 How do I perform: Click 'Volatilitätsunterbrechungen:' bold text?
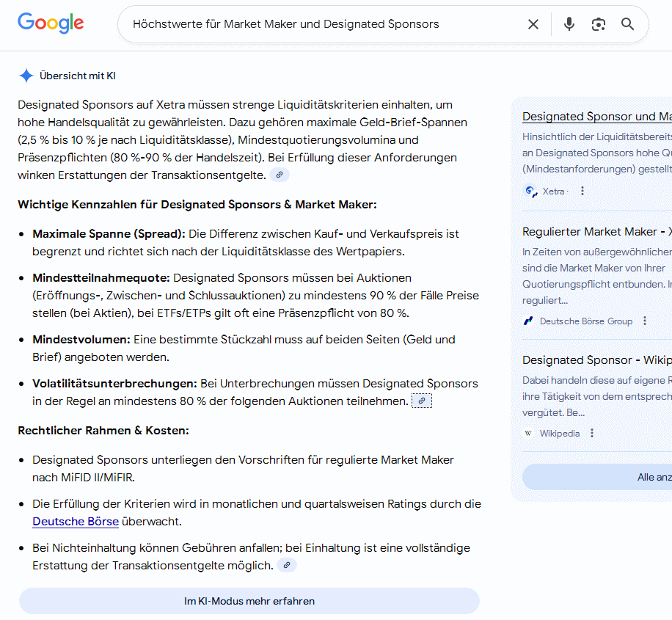[x=114, y=384]
